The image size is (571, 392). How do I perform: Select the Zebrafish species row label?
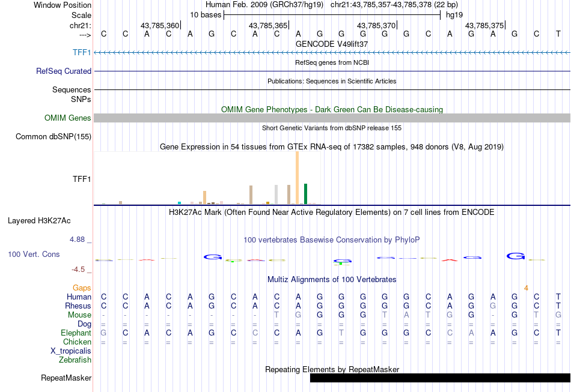click(x=75, y=360)
